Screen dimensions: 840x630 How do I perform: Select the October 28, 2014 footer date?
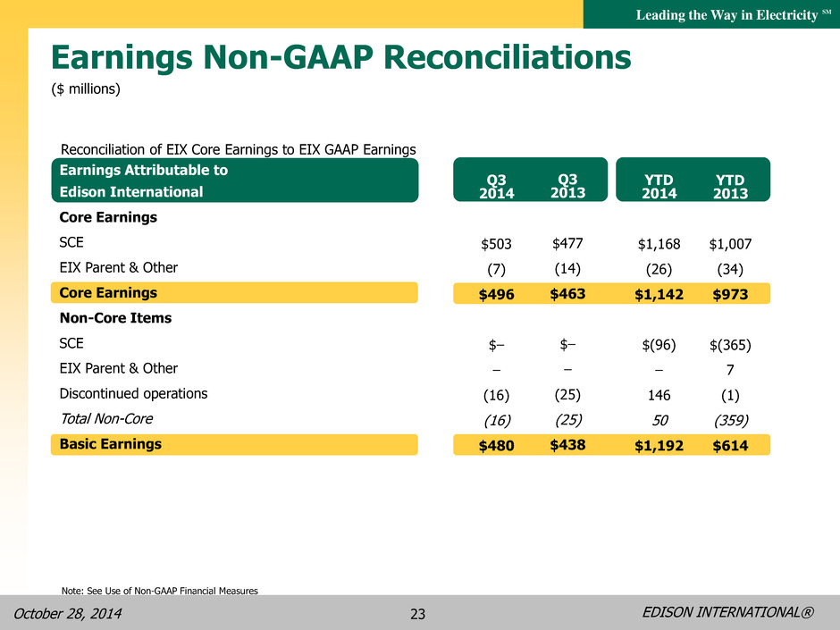click(x=68, y=613)
